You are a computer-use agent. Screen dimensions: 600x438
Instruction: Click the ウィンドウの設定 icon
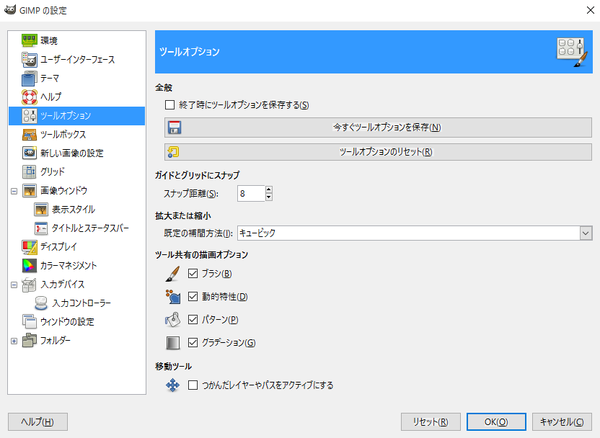point(29,322)
